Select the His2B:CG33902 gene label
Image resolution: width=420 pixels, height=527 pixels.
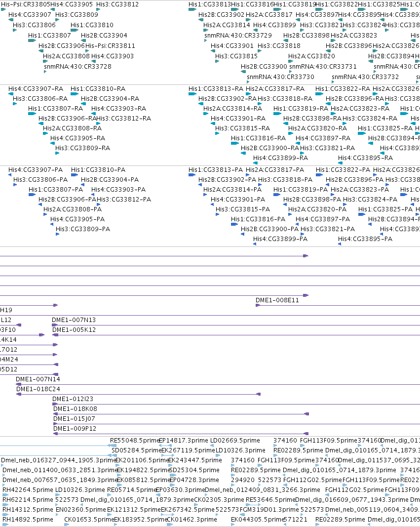pos(222,14)
